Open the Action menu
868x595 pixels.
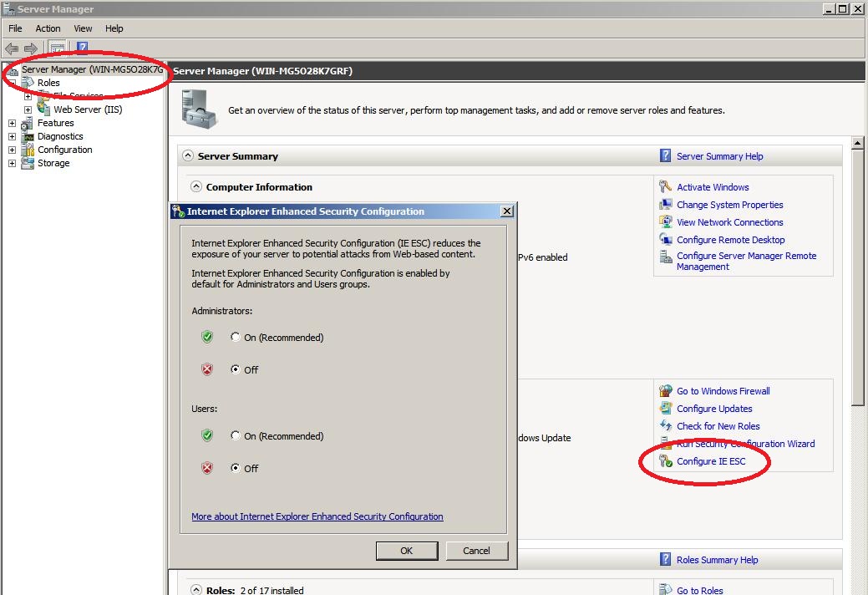(48, 28)
